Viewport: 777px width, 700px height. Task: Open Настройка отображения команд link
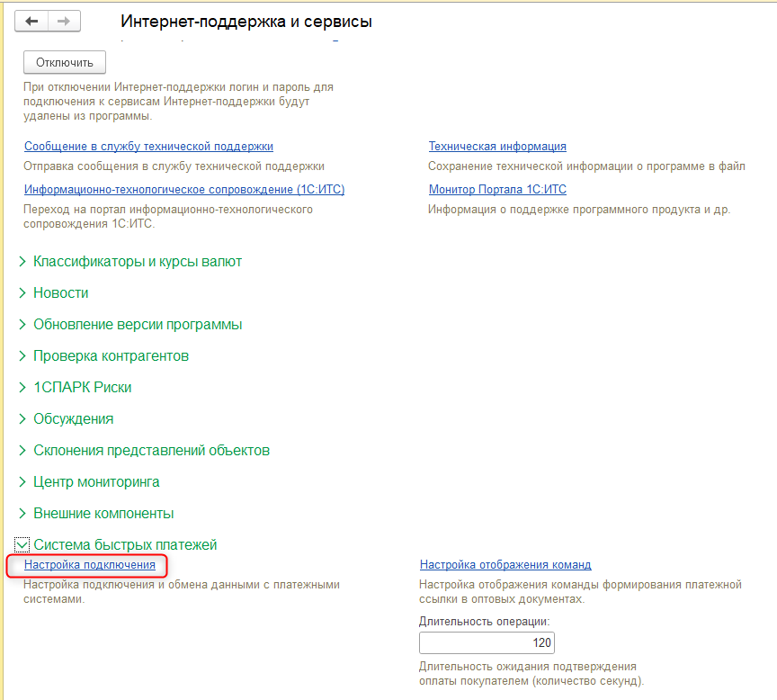(x=505, y=565)
